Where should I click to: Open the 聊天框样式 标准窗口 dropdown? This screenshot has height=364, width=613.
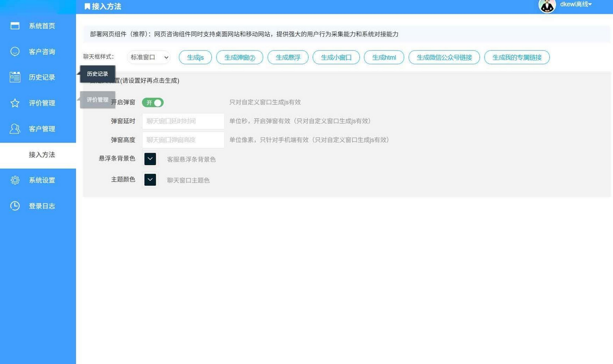pos(149,57)
